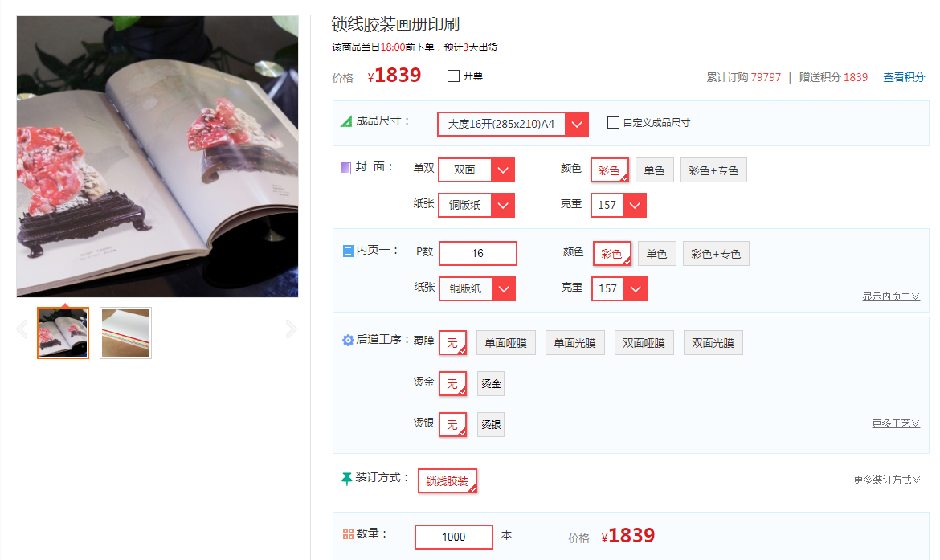Go to previous product image with left arrow

point(22,329)
